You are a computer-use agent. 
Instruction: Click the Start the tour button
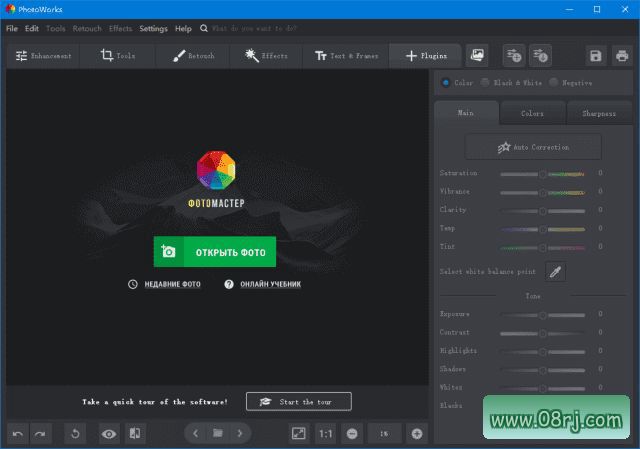(298, 401)
